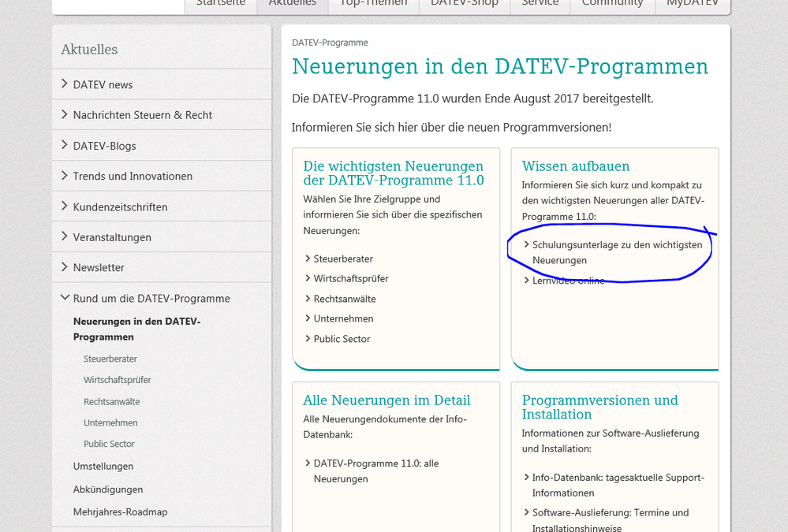Expand Nachrichten Steuern & Recht section

coord(142,115)
